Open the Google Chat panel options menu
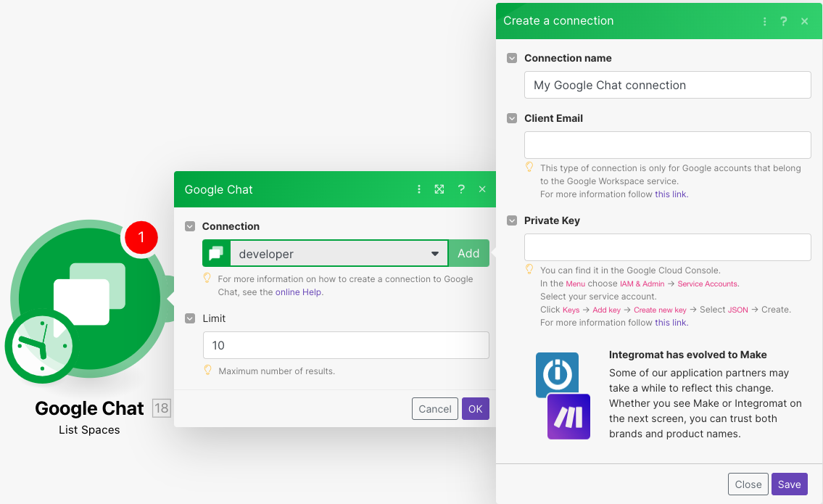This screenshot has width=823, height=504. (419, 189)
